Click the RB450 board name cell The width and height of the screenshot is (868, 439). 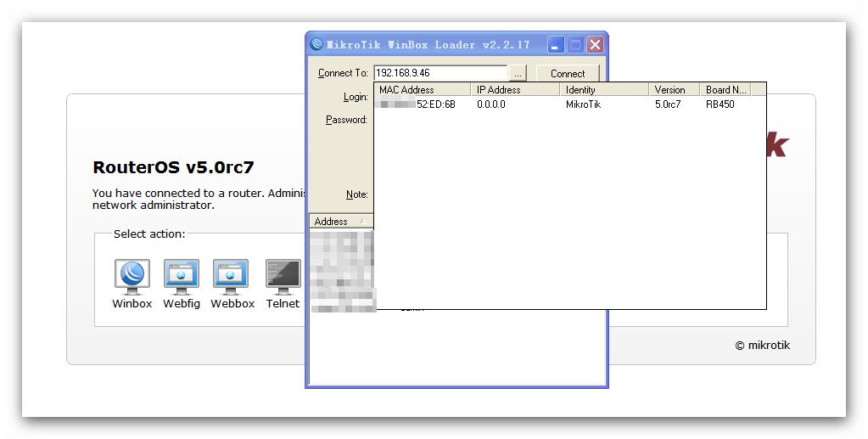(720, 104)
